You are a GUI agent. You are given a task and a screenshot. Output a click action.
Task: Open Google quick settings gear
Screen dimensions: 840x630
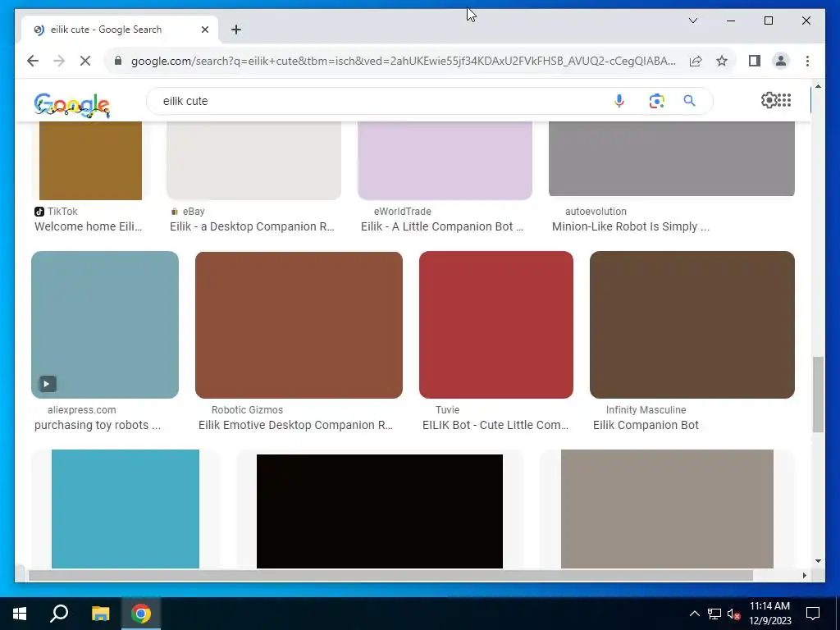coord(769,100)
